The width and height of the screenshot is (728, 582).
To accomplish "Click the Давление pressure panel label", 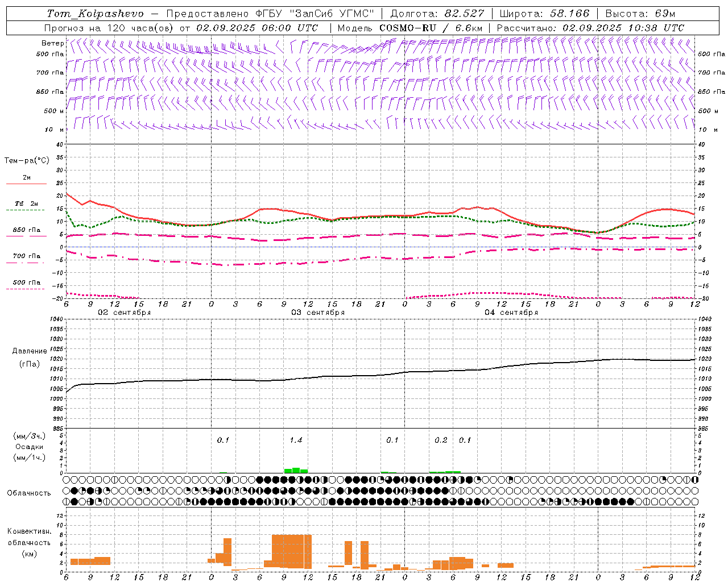I will tap(30, 351).
